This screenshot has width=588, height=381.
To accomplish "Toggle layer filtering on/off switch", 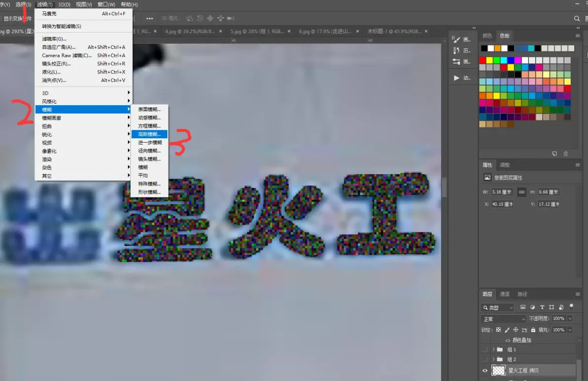I will (x=572, y=306).
